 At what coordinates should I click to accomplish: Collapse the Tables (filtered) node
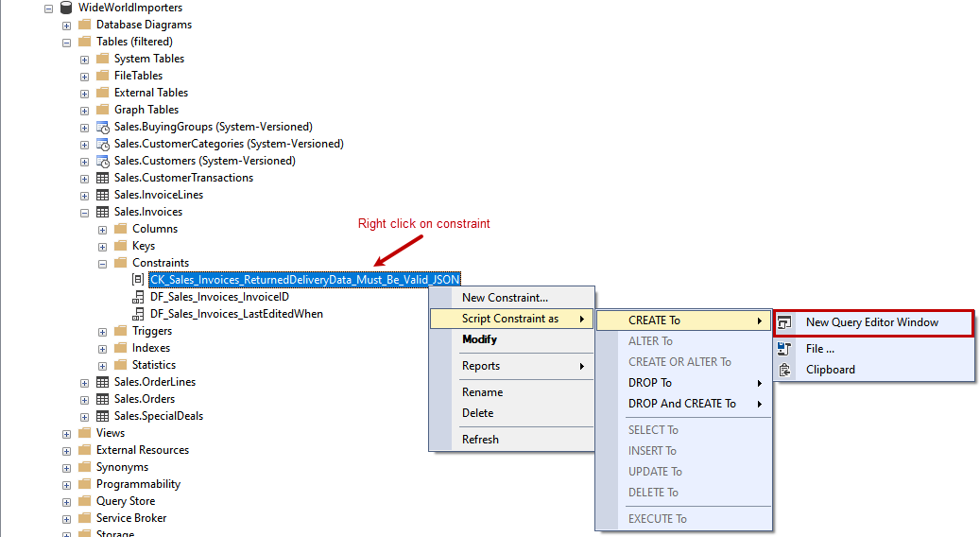click(x=66, y=43)
